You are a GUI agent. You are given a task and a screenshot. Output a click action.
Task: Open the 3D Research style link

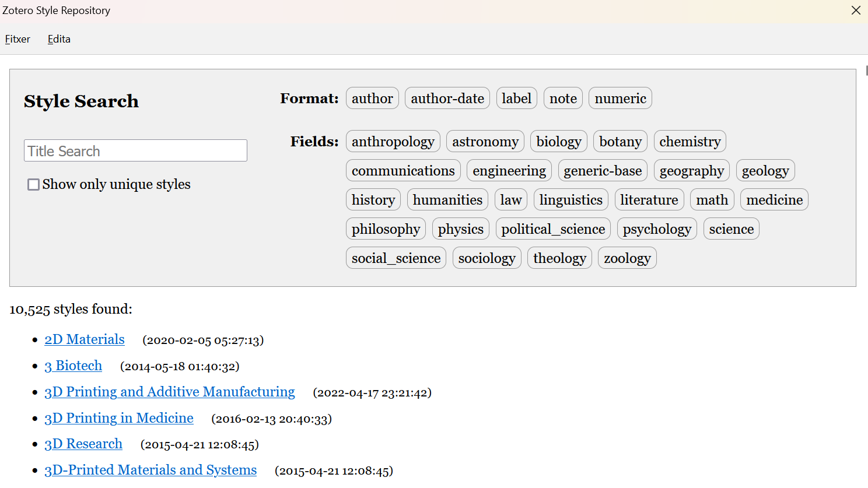point(83,444)
